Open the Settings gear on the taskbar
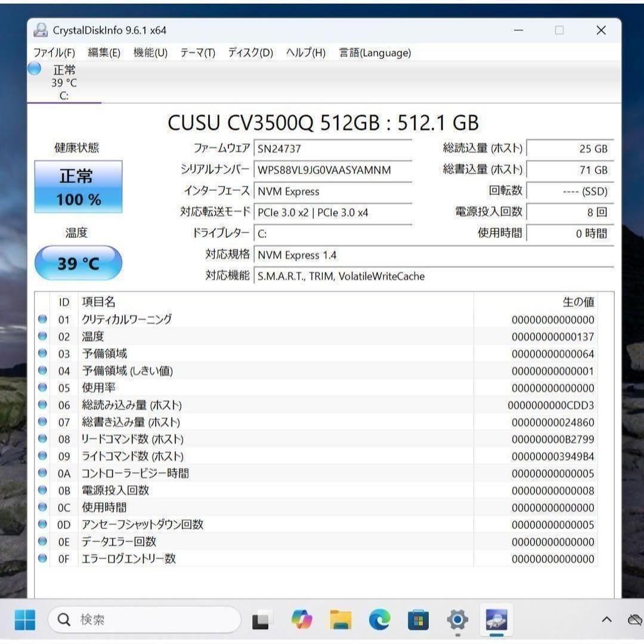Viewport: 644px width, 644px height. (456, 621)
